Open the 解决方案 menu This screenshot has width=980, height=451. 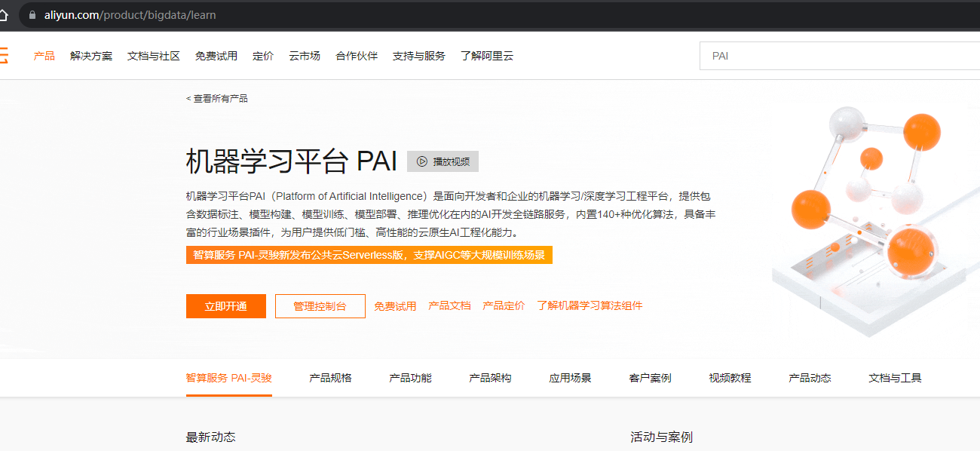(x=91, y=56)
